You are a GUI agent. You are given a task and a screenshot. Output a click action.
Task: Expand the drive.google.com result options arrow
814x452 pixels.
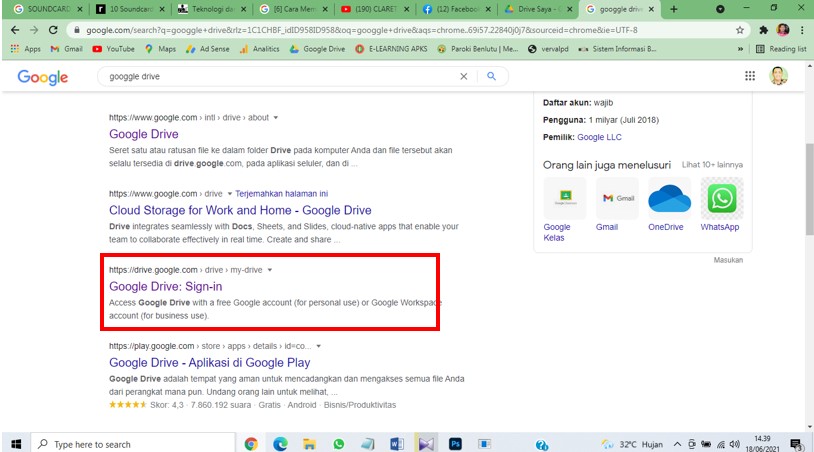tap(270, 270)
